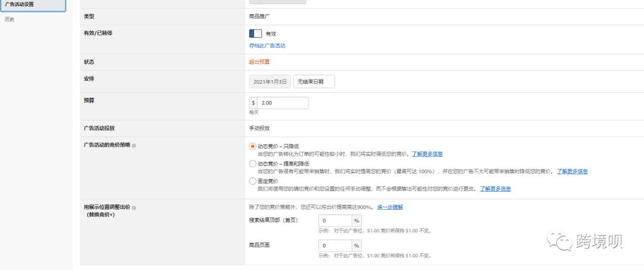Viewport: 644px width, 270px height.
Task: Click the daily budget 2.00 input field
Action: [x=283, y=103]
